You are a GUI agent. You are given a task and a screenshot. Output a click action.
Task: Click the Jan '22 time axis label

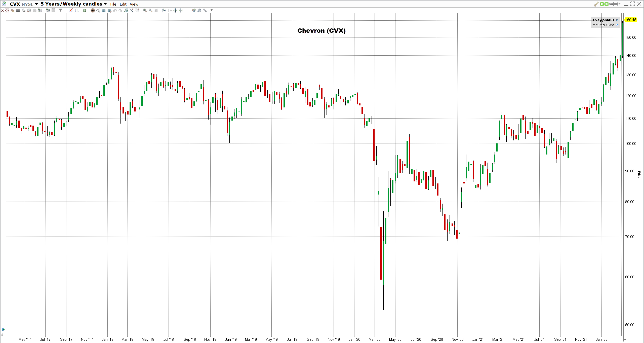601,339
